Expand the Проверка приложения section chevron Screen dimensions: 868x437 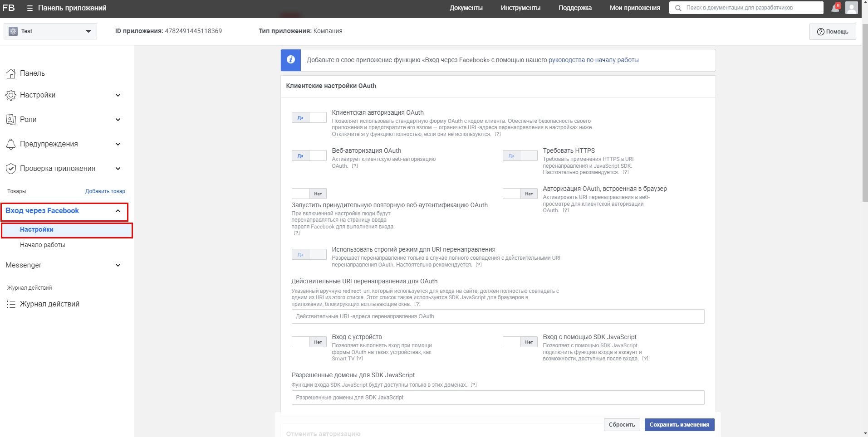(118, 169)
